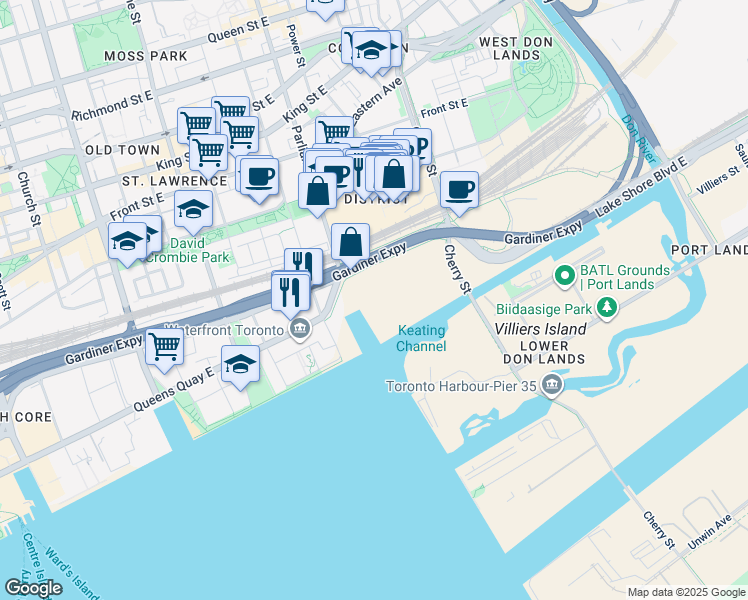This screenshot has width=748, height=600.
Task: Select the BATL Grounds green pin
Action: [565, 276]
